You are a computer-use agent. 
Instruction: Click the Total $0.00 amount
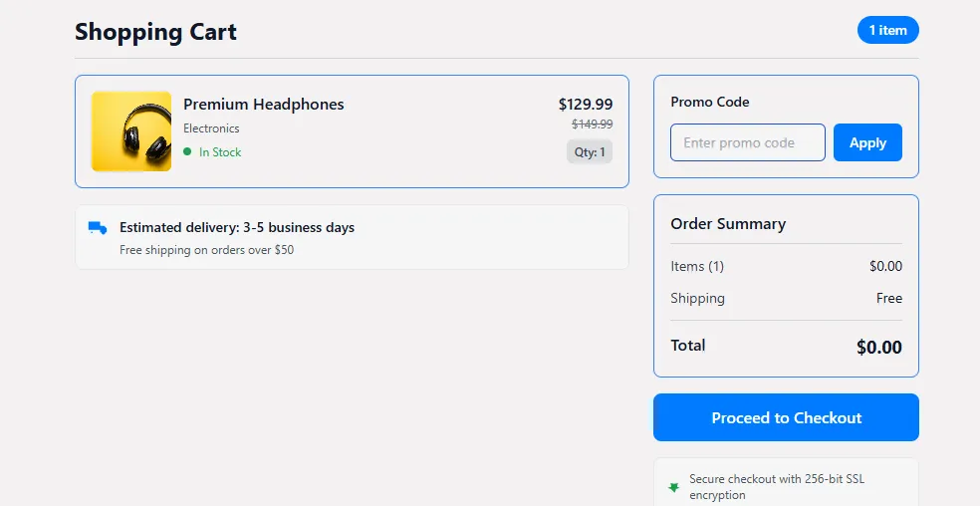click(878, 347)
